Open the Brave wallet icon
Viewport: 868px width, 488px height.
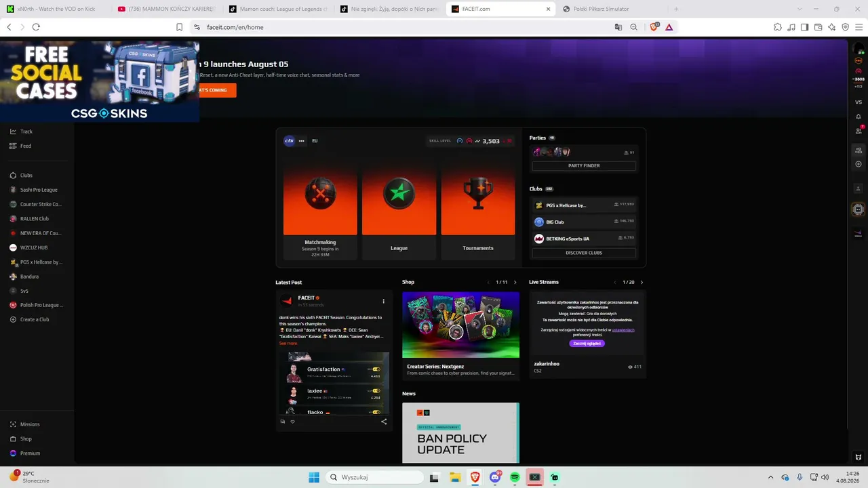point(818,27)
